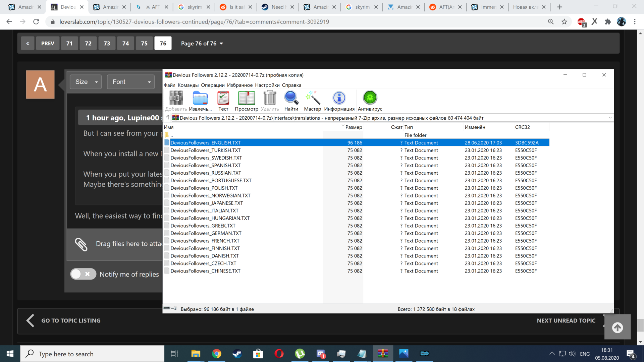Viewport: 644px width, 362px height.
Task: Open Microsoft Store from the taskbar
Action: [258, 354]
